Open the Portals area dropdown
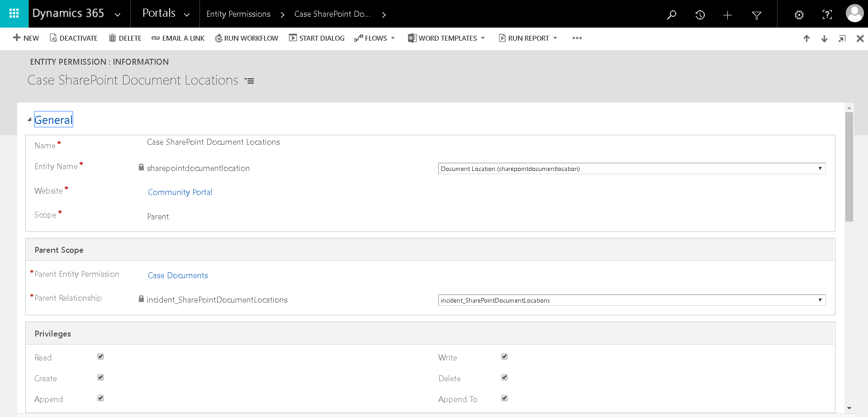Image resolution: width=868 pixels, height=417 pixels. (186, 14)
